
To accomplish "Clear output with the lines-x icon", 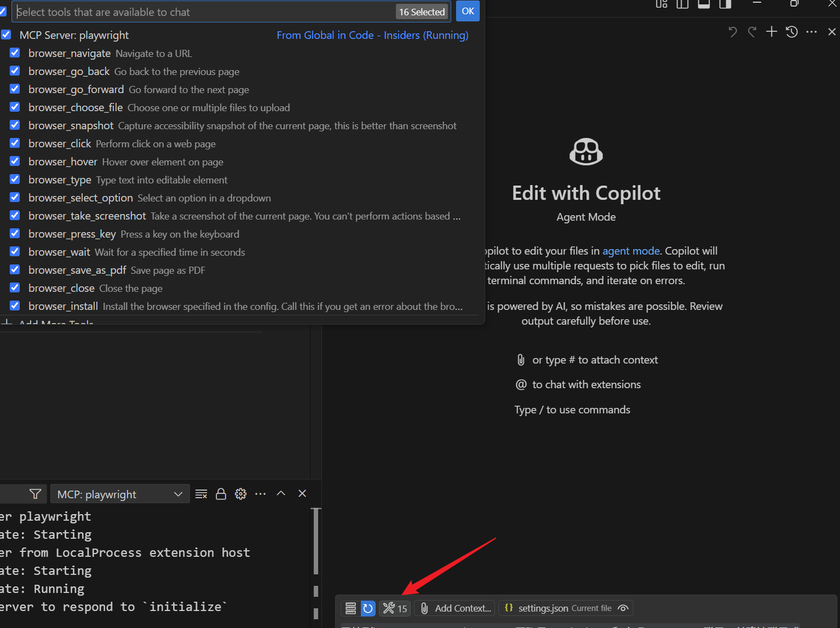I will click(x=201, y=494).
